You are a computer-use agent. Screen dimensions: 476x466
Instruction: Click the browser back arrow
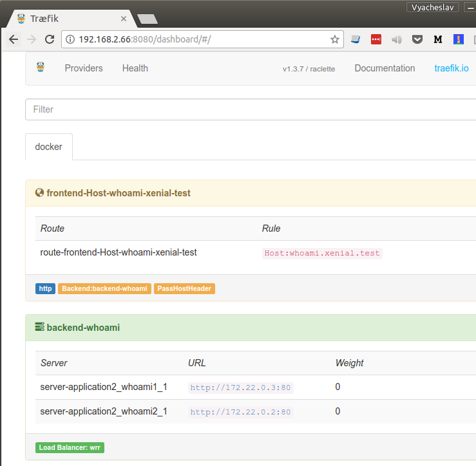coord(14,39)
